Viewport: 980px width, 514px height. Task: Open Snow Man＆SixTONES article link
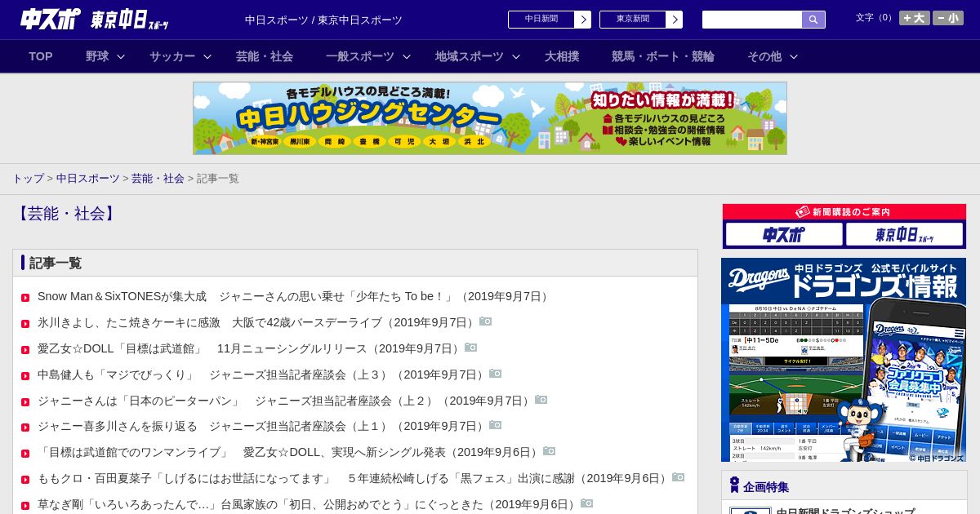pyautogui.click(x=295, y=296)
